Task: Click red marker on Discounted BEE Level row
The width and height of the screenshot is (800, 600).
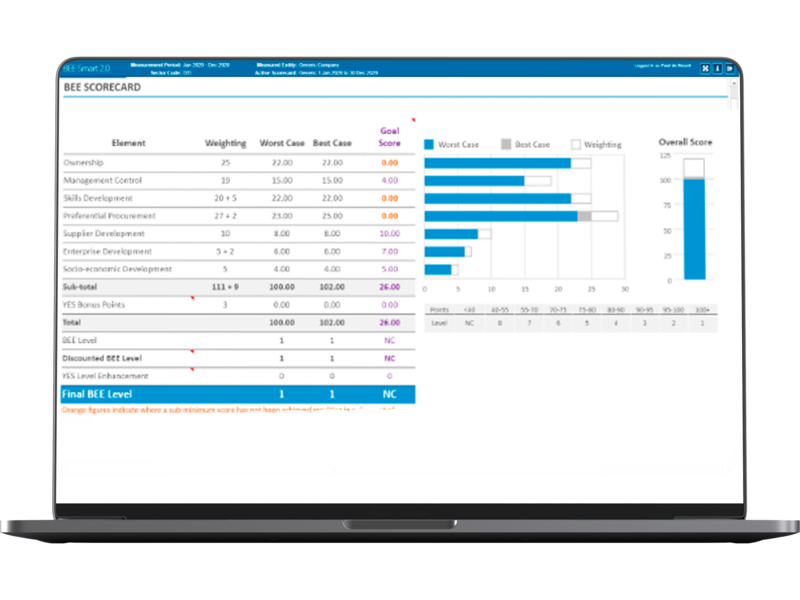Action: [192, 352]
